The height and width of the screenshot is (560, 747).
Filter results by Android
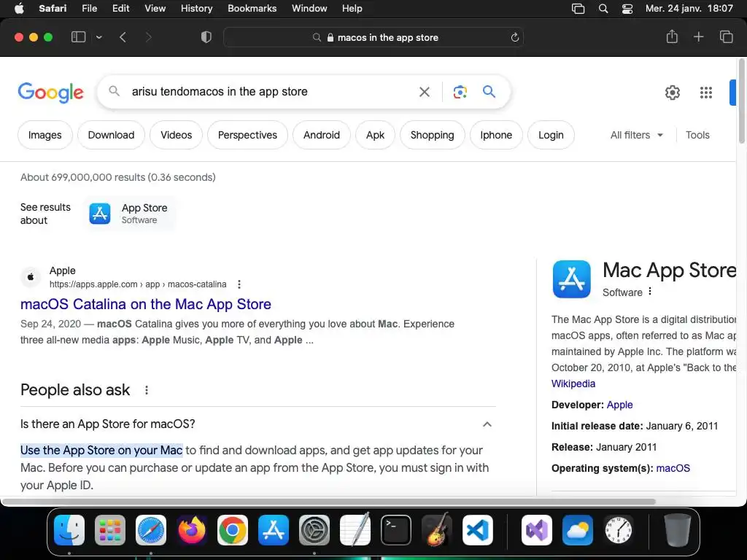click(x=322, y=135)
